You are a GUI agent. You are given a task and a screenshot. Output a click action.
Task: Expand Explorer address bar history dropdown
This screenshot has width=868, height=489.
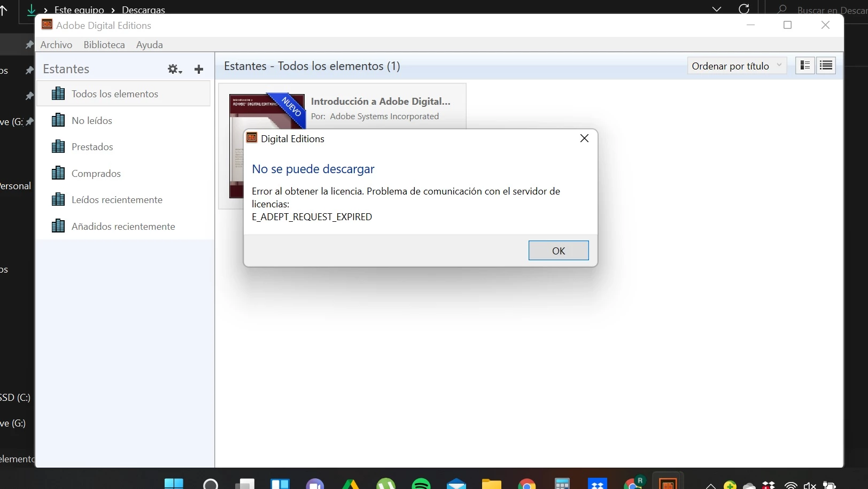[717, 9]
